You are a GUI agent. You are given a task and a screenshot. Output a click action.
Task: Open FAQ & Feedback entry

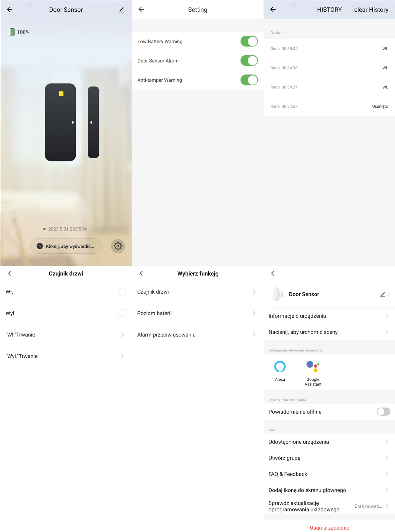click(x=329, y=474)
